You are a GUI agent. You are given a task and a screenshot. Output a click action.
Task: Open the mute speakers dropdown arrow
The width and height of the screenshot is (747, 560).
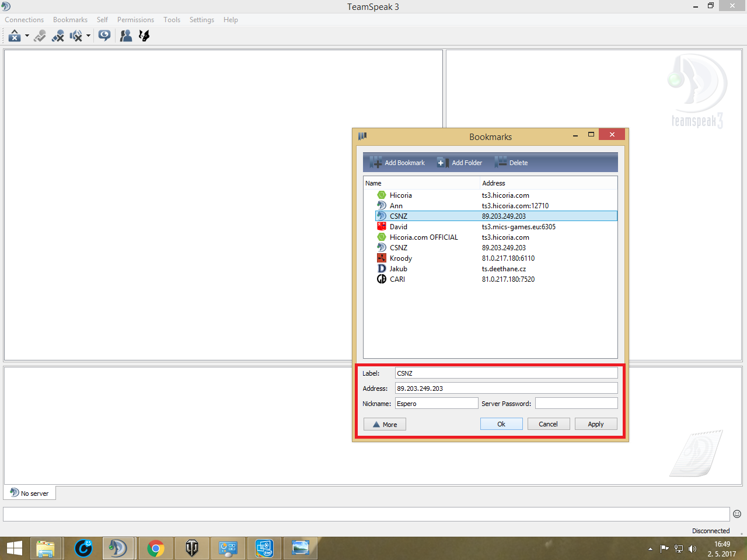coord(88,36)
